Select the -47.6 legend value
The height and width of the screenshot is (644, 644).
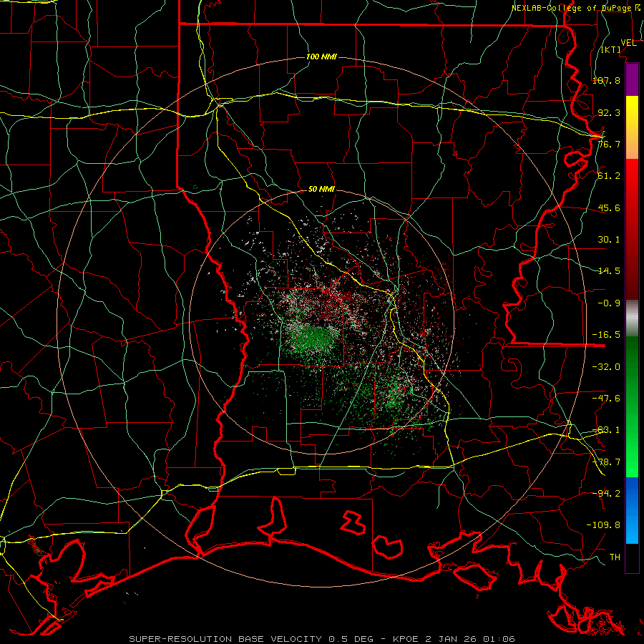point(606,399)
